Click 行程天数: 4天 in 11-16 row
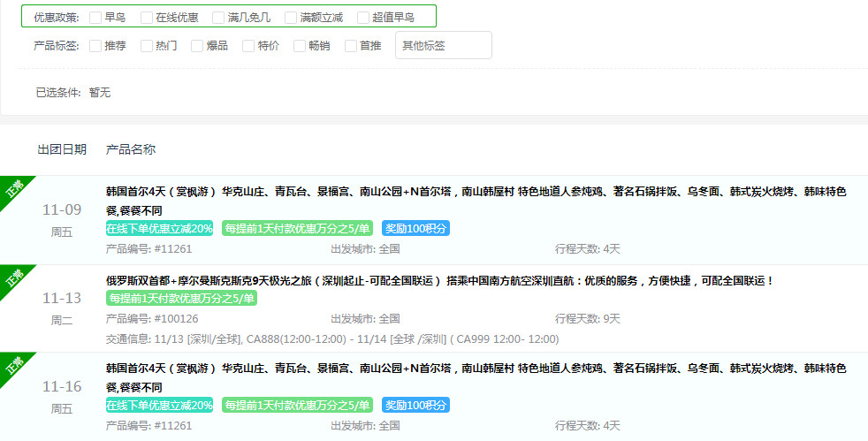Image resolution: width=868 pixels, height=441 pixels. [588, 425]
